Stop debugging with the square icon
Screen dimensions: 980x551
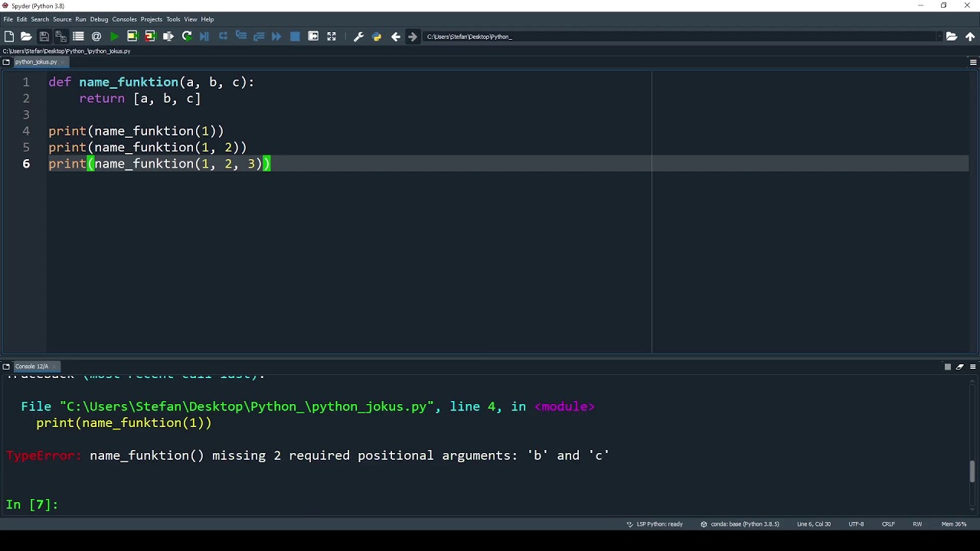coord(295,36)
